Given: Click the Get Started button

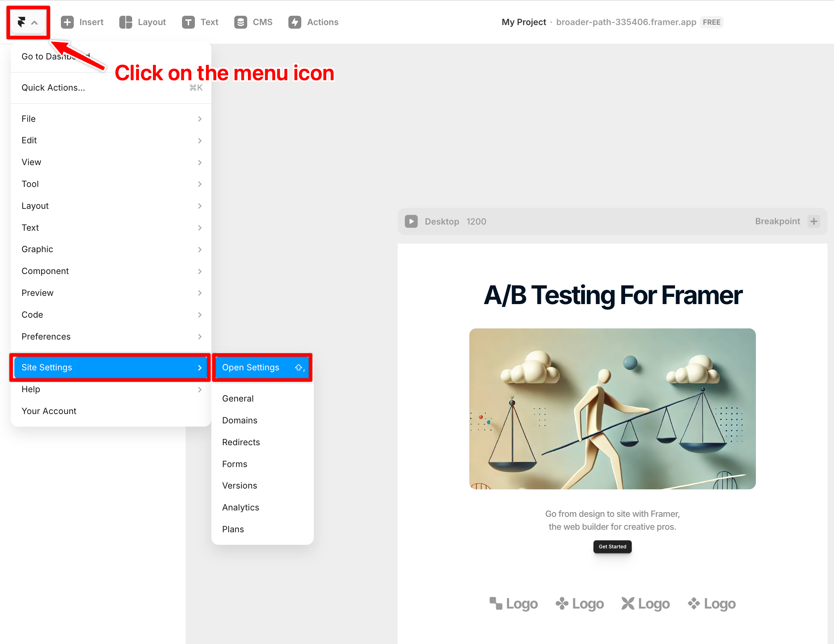Looking at the screenshot, I should coord(612,547).
